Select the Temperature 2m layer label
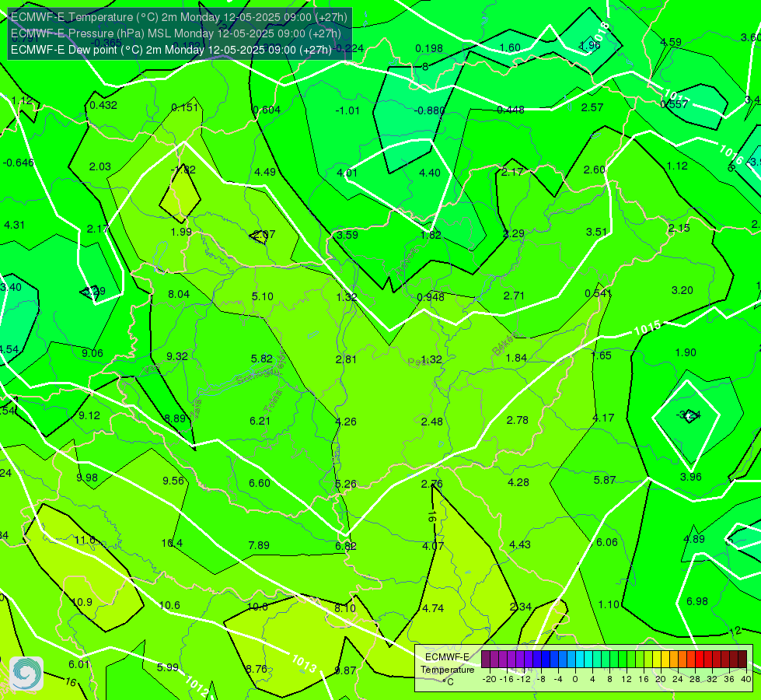 click(179, 17)
